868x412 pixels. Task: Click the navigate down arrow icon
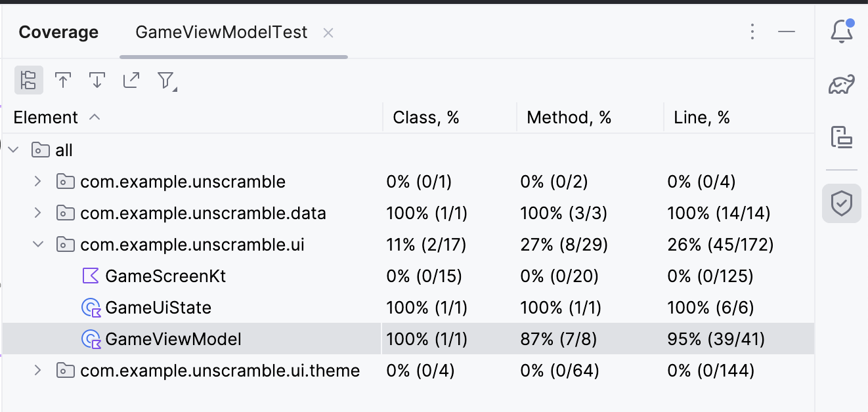pos(97,80)
